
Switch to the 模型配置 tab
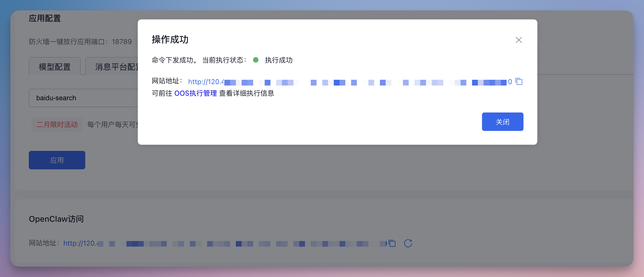tap(54, 67)
